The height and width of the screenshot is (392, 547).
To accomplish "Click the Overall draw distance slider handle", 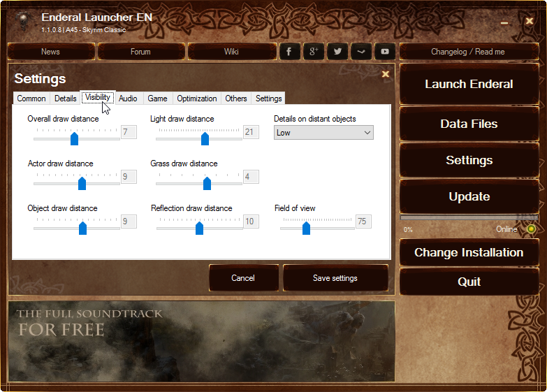I will point(74,138).
